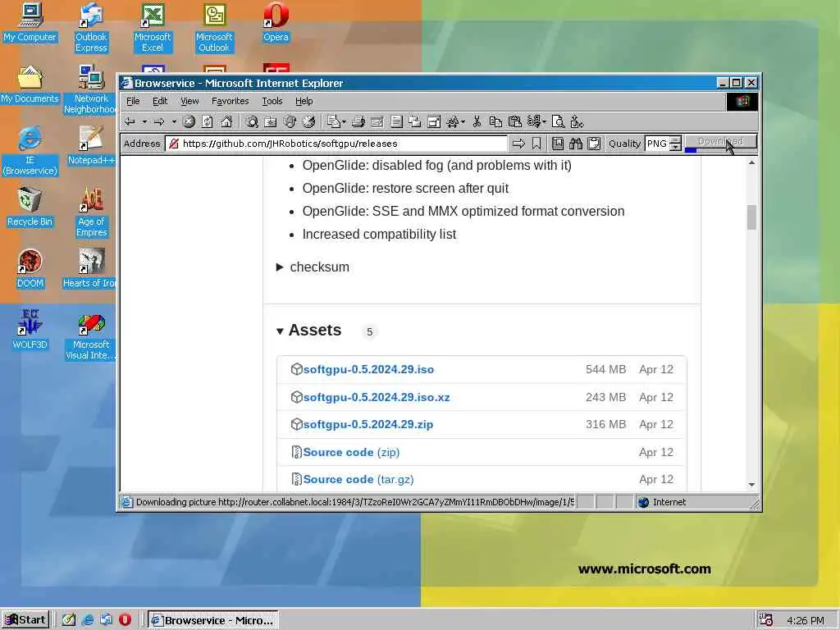Step the Quality PNG spinner
Viewport: 840px width, 630px height.
click(676, 144)
